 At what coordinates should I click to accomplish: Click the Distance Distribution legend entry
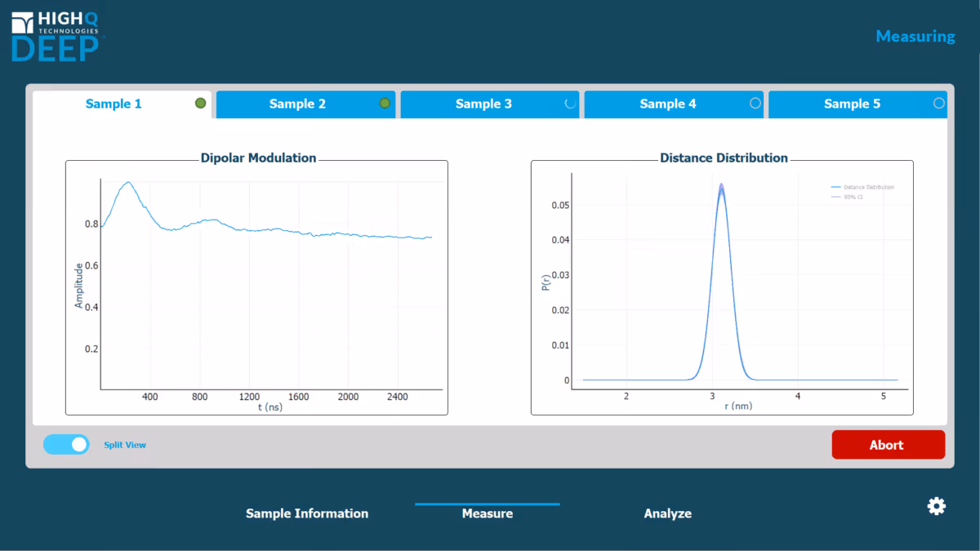pyautogui.click(x=862, y=187)
